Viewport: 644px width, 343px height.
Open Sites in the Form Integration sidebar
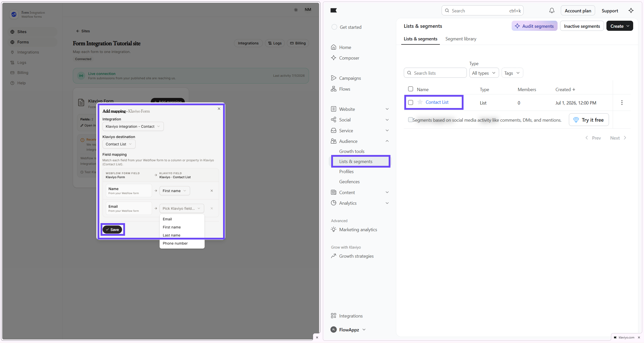(32, 32)
